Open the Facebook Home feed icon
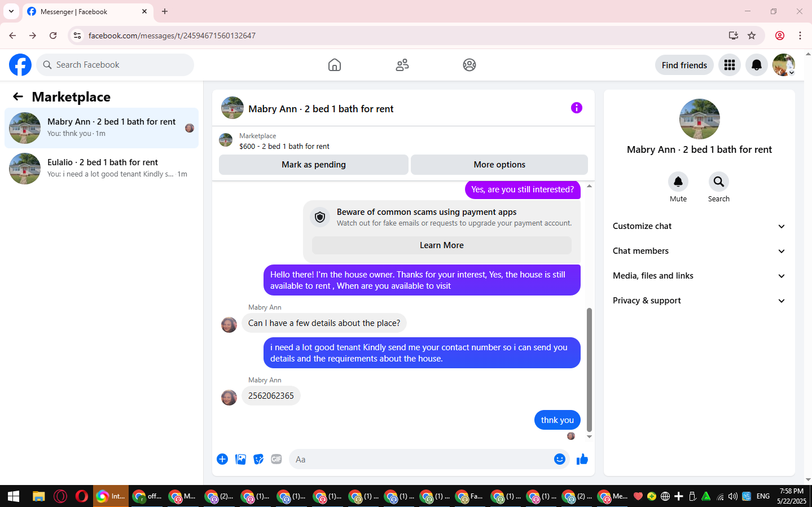This screenshot has width=812, height=507. (x=335, y=65)
